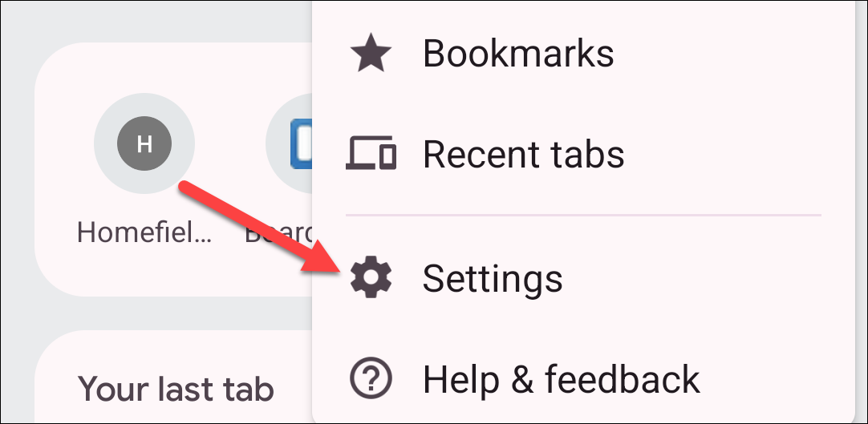Open the Bookmarks menu entry
Image resolution: width=868 pixels, height=424 pixels.
pos(518,53)
